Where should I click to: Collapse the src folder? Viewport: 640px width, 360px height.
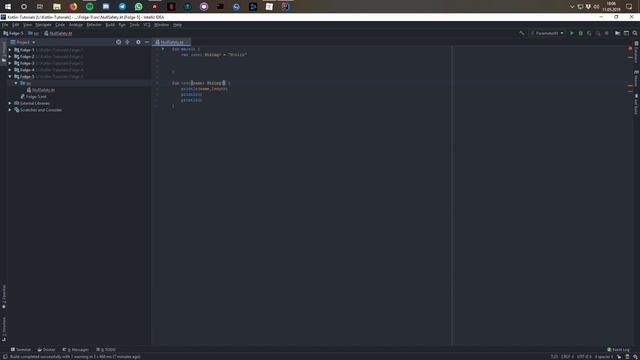16,83
